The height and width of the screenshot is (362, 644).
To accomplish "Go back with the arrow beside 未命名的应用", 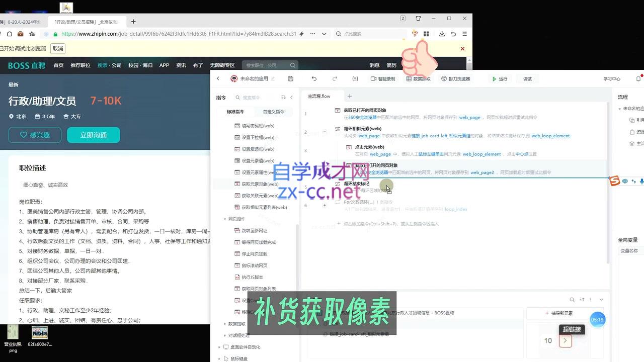I will pos(218,79).
